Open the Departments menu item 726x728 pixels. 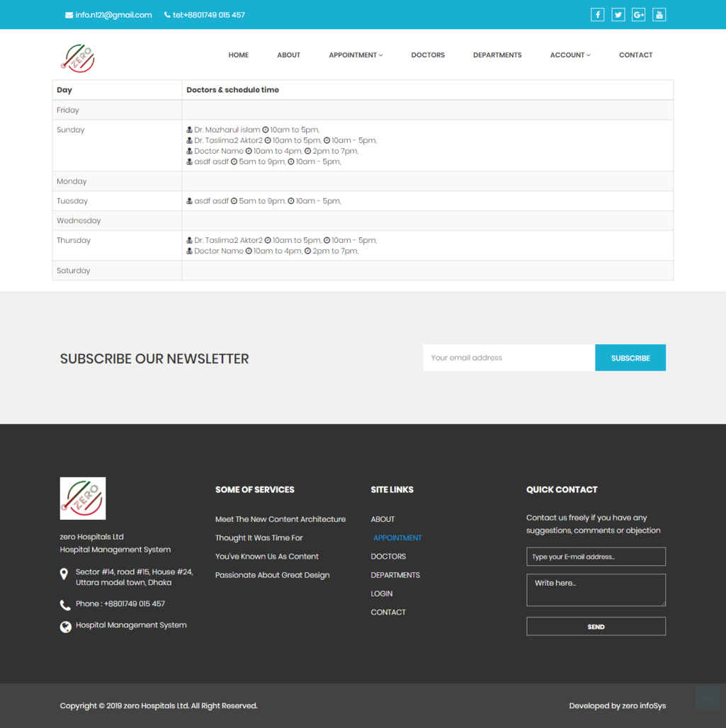click(497, 55)
